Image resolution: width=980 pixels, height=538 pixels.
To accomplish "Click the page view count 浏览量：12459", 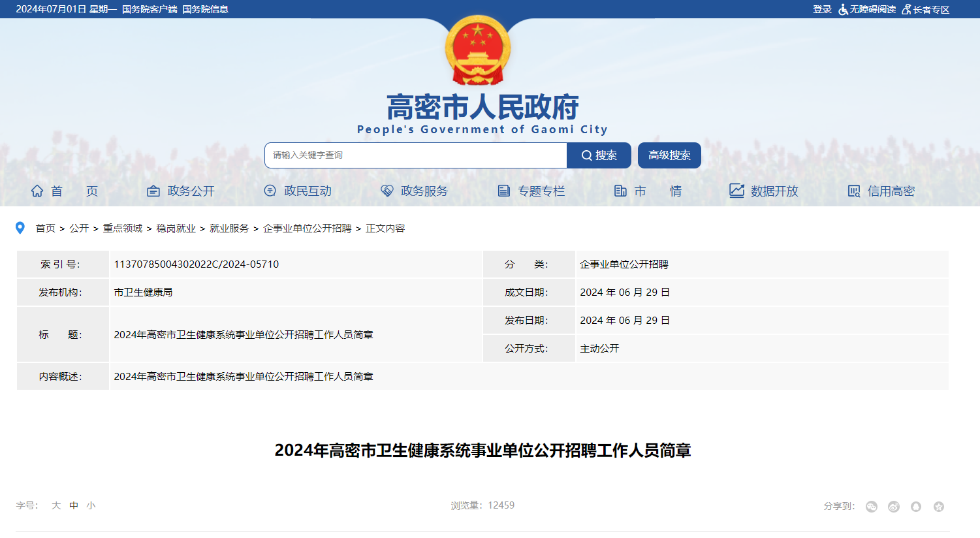I will pyautogui.click(x=482, y=505).
